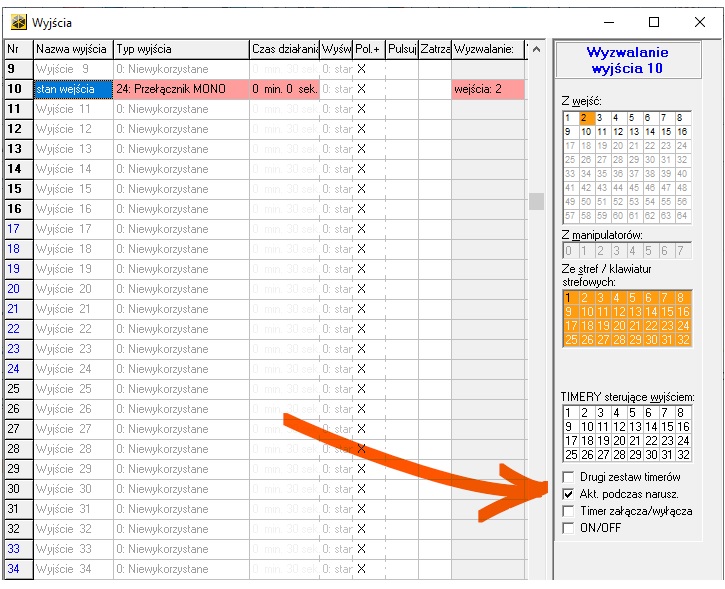Click 'Nazwa wyjścia' column header
Screen dimensions: 725x589
(x=73, y=49)
